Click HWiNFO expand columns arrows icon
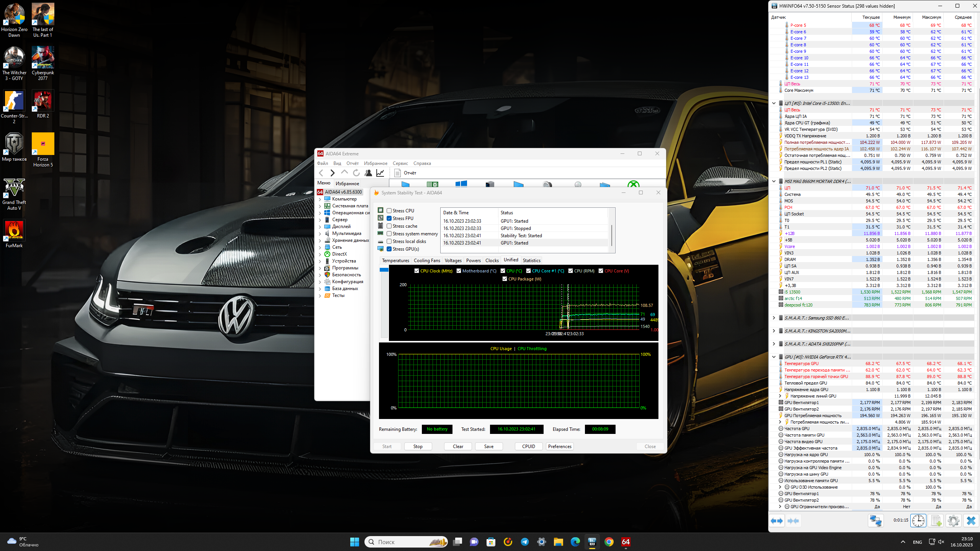The width and height of the screenshot is (980, 551). 777,520
